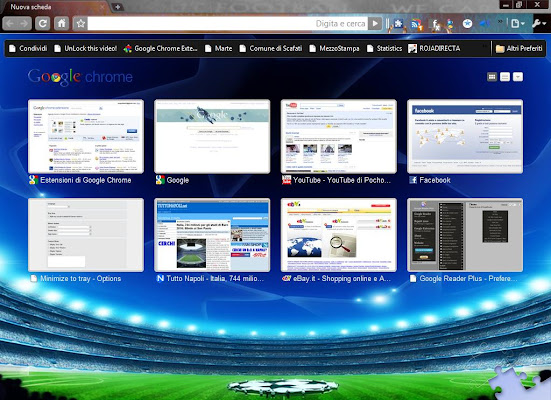Open the wrench settings menu

539,24
